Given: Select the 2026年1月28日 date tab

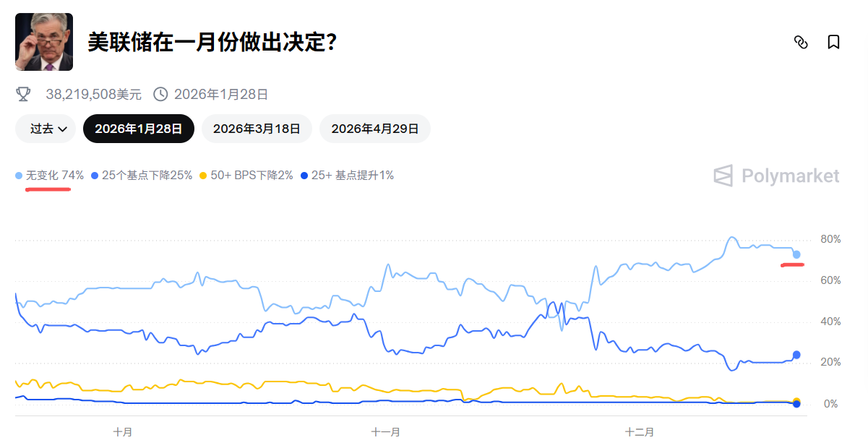Looking at the screenshot, I should coord(138,129).
